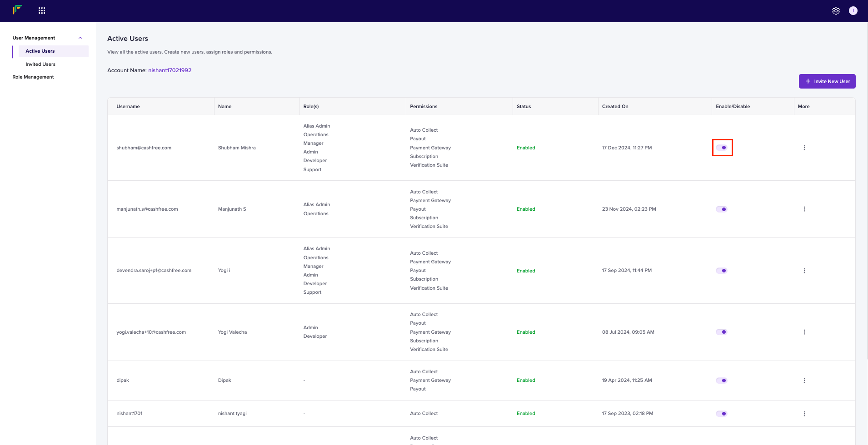Click Invite New User button
Viewport: 868px width, 445px height.
point(827,81)
